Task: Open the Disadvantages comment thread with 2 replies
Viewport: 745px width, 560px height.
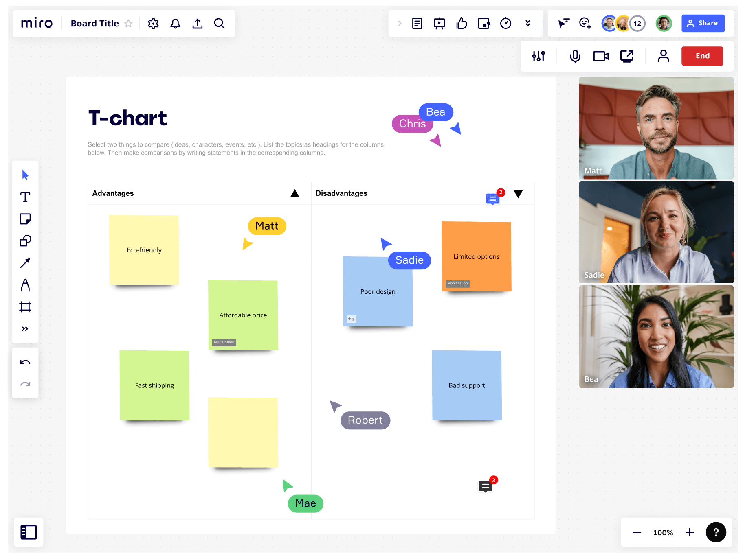Action: point(493,199)
